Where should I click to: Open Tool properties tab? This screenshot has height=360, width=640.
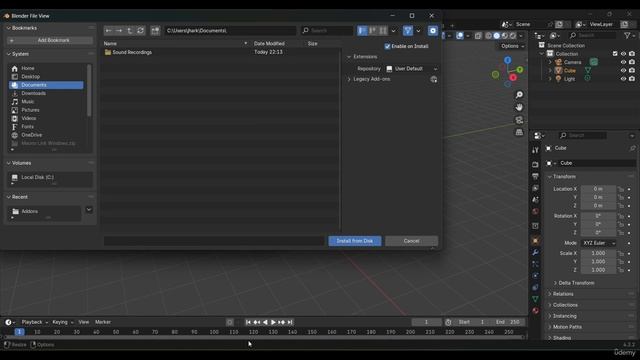pos(535,150)
